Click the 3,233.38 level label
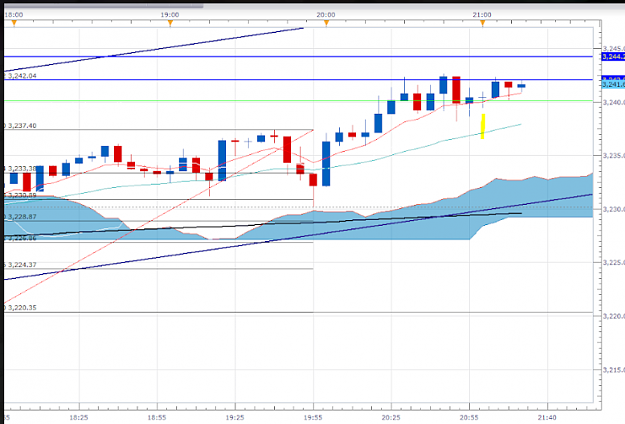Image resolution: width=625 pixels, height=424 pixels. tap(22, 169)
